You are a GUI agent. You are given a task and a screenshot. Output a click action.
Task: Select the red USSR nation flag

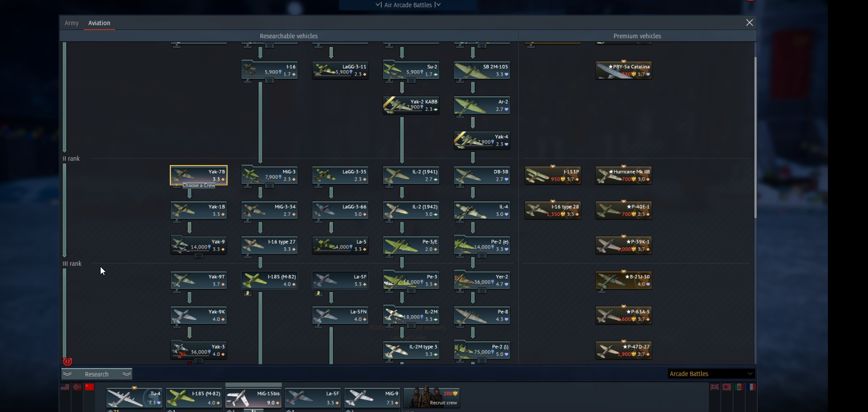point(90,387)
